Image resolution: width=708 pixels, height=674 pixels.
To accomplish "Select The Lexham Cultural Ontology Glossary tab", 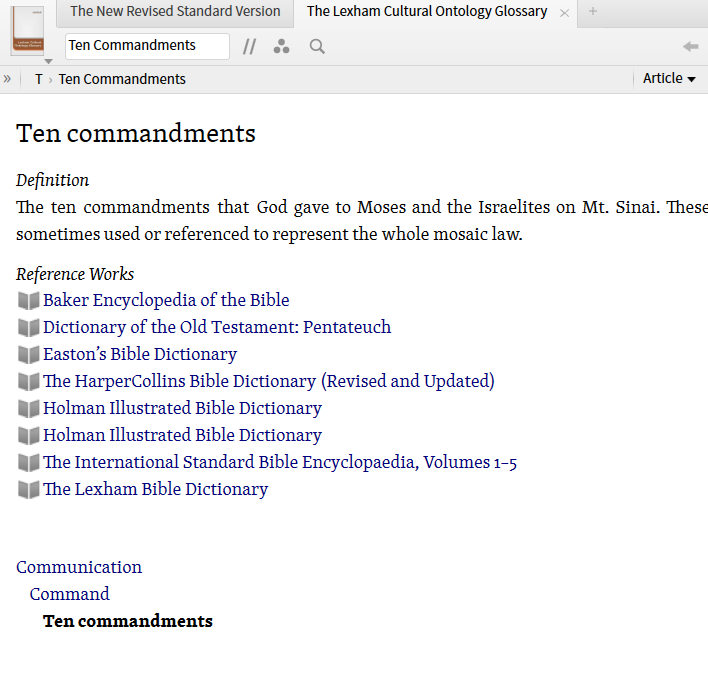I will coord(427,11).
